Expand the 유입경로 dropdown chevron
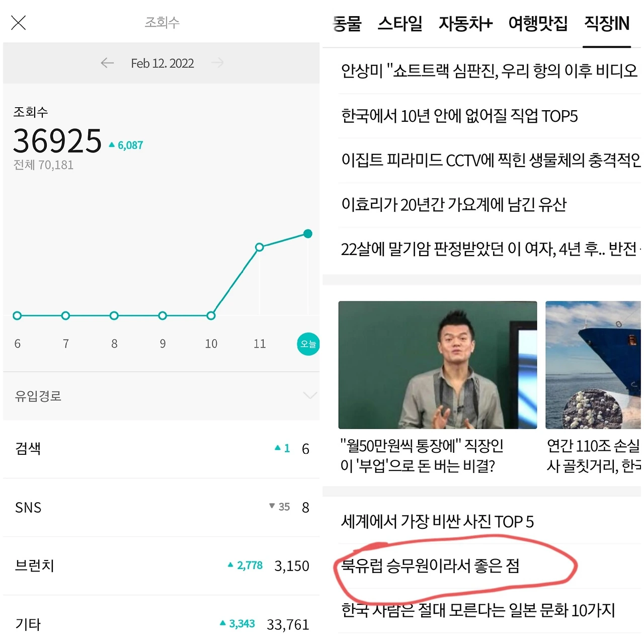 [x=310, y=395]
